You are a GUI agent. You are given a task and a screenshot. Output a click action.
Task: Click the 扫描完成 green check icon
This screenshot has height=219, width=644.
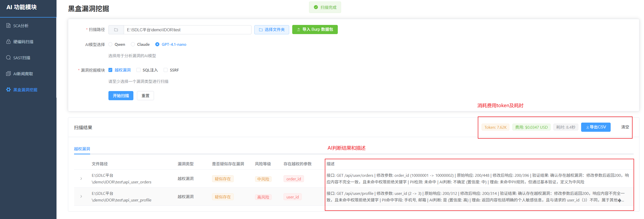point(316,7)
